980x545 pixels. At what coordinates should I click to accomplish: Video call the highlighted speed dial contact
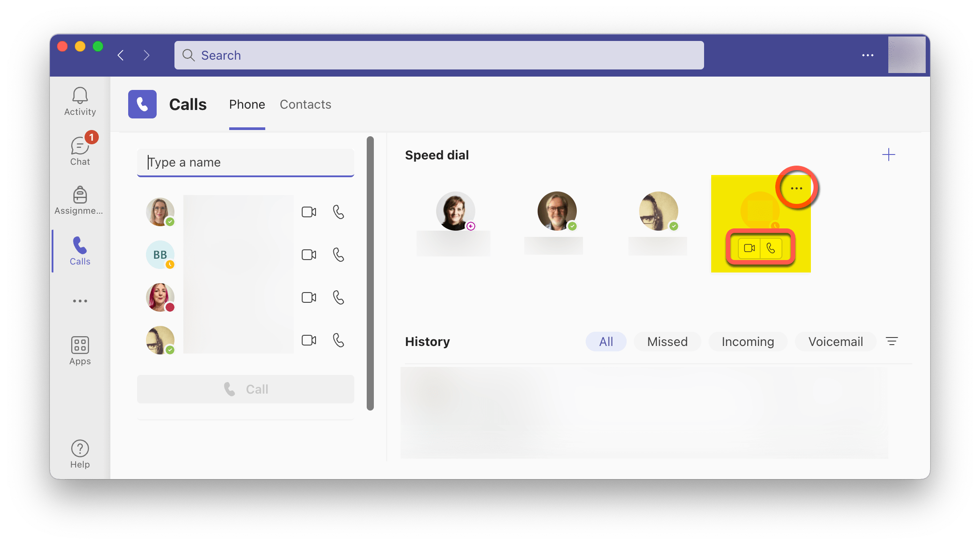[x=749, y=248]
